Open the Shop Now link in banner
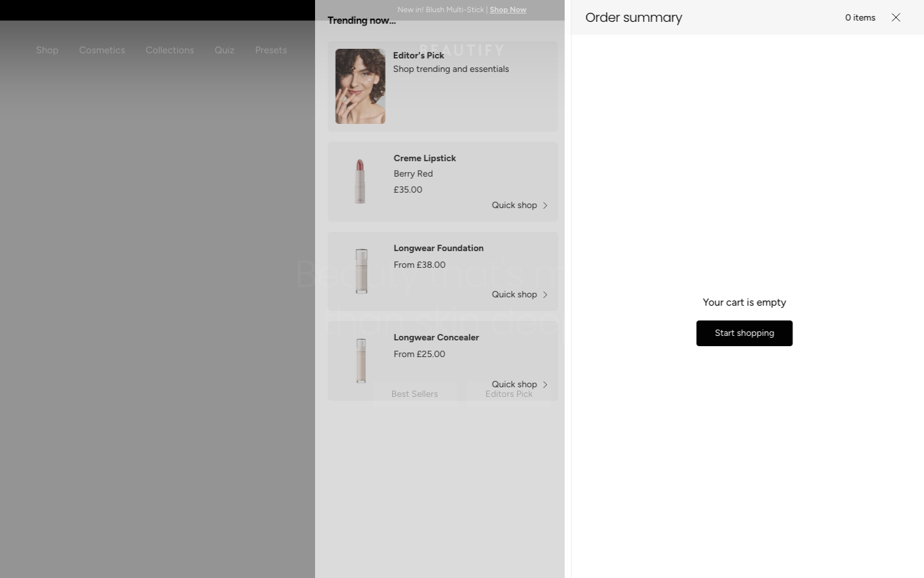Viewport: 924px width, 578px height. tap(508, 10)
